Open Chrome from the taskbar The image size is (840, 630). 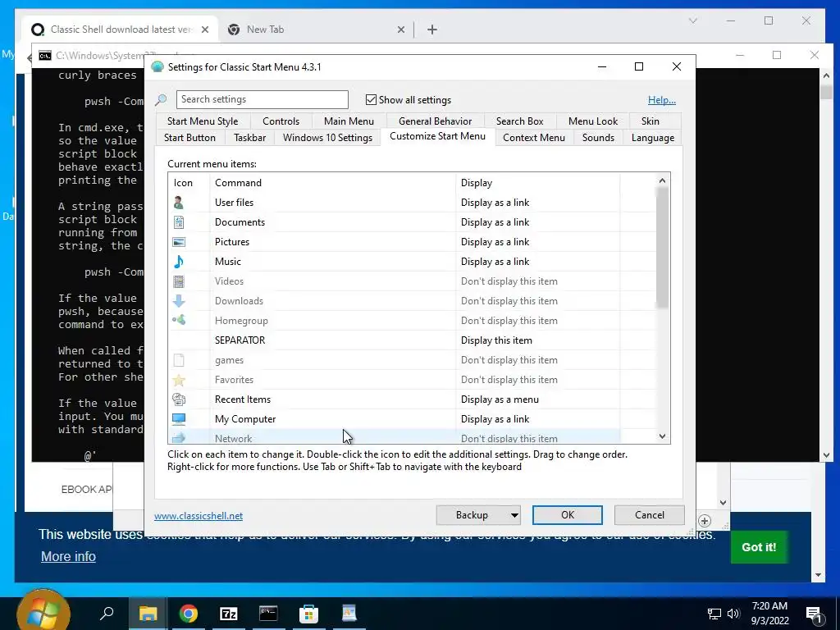pos(188,613)
